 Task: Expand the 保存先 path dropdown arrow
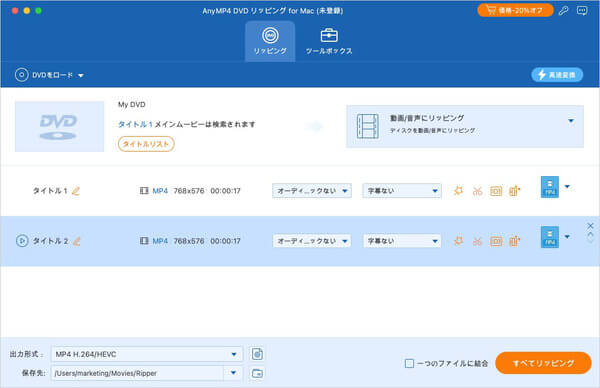(x=233, y=373)
